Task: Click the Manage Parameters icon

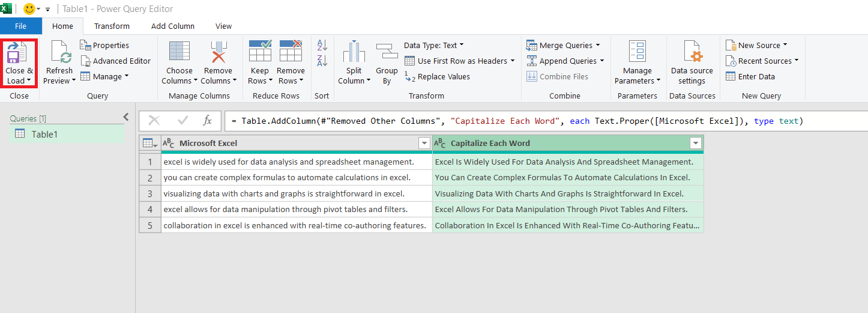Action: pos(637,52)
